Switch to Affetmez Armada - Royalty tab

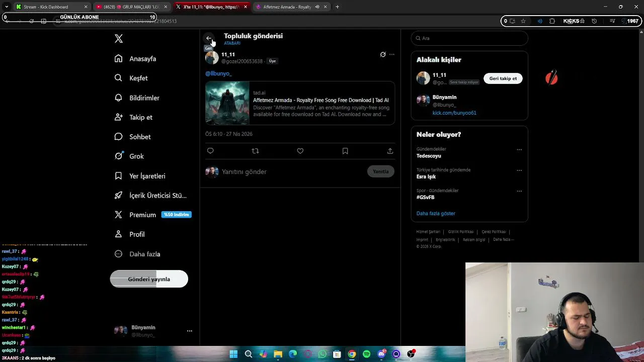click(292, 7)
